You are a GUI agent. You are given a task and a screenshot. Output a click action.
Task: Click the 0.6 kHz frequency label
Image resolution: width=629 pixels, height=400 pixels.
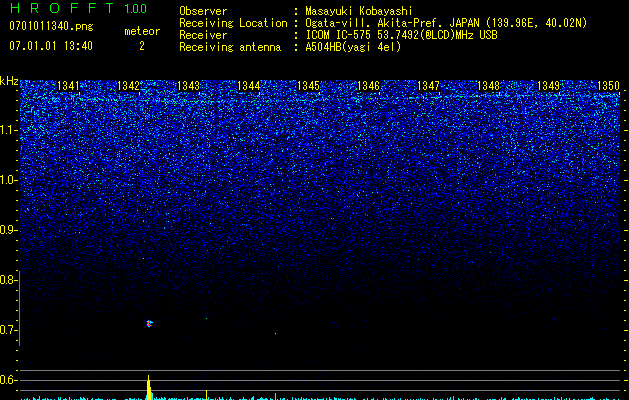pos(9,380)
